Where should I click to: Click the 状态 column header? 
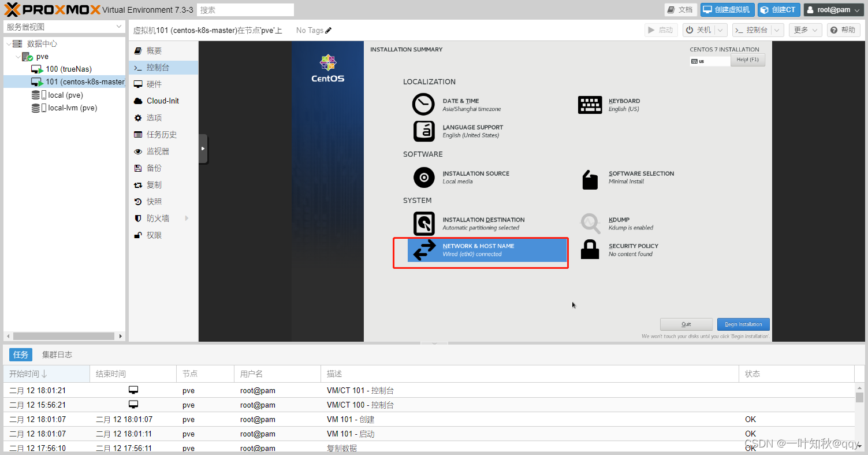[796, 374]
